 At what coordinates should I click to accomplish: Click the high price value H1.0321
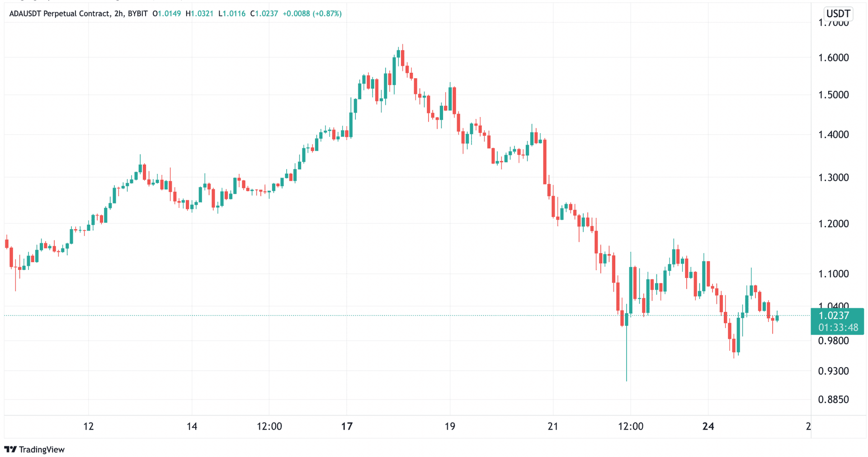tap(199, 14)
